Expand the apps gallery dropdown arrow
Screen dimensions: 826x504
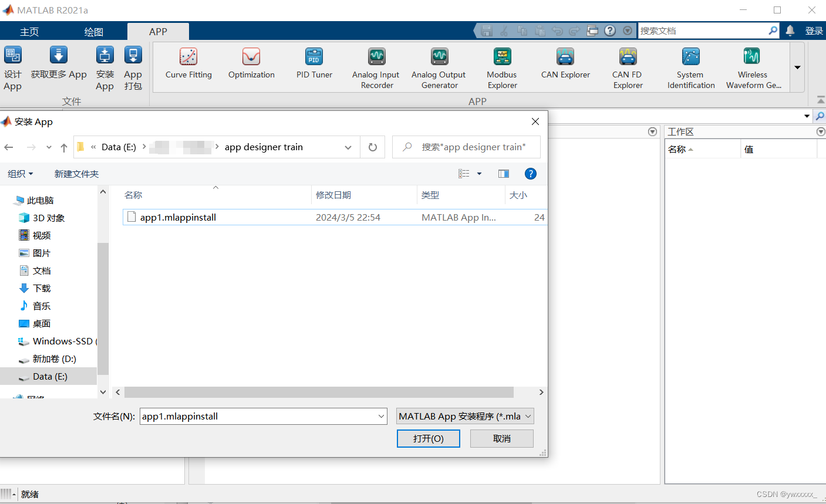(797, 67)
